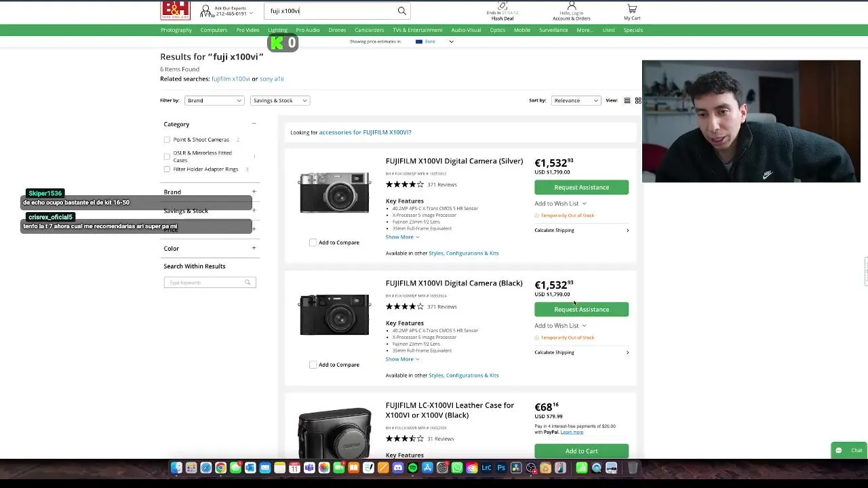Open the Sort by Relevance dropdown
The height and width of the screenshot is (488, 868).
(x=576, y=100)
